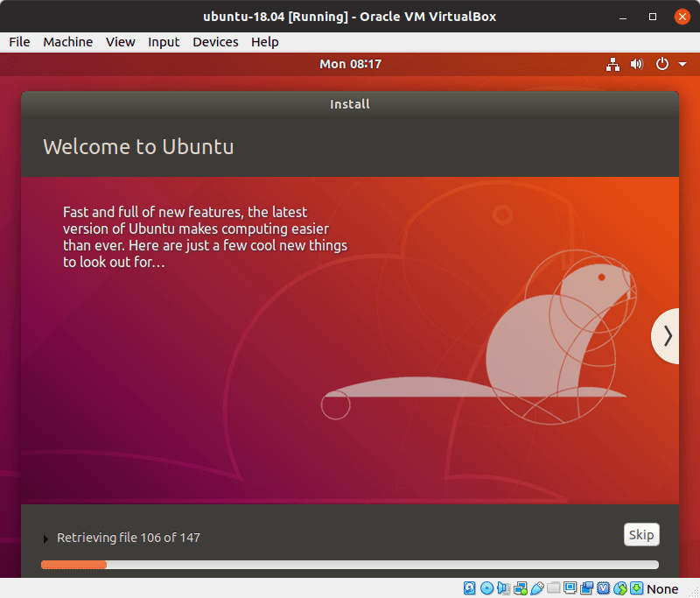Close the VirtualBox window

[682, 17]
